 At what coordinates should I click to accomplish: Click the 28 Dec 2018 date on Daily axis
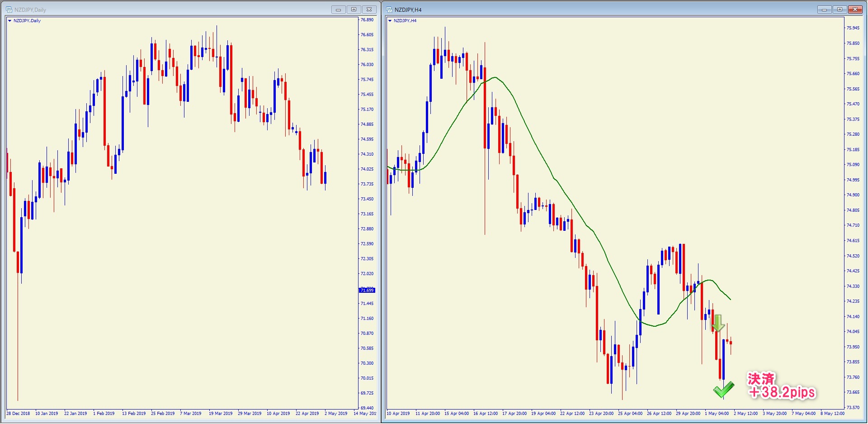pyautogui.click(x=18, y=414)
